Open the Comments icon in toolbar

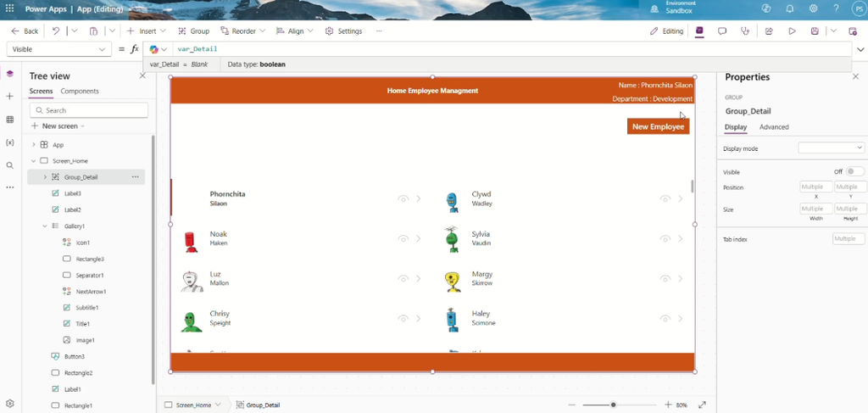pos(722,31)
